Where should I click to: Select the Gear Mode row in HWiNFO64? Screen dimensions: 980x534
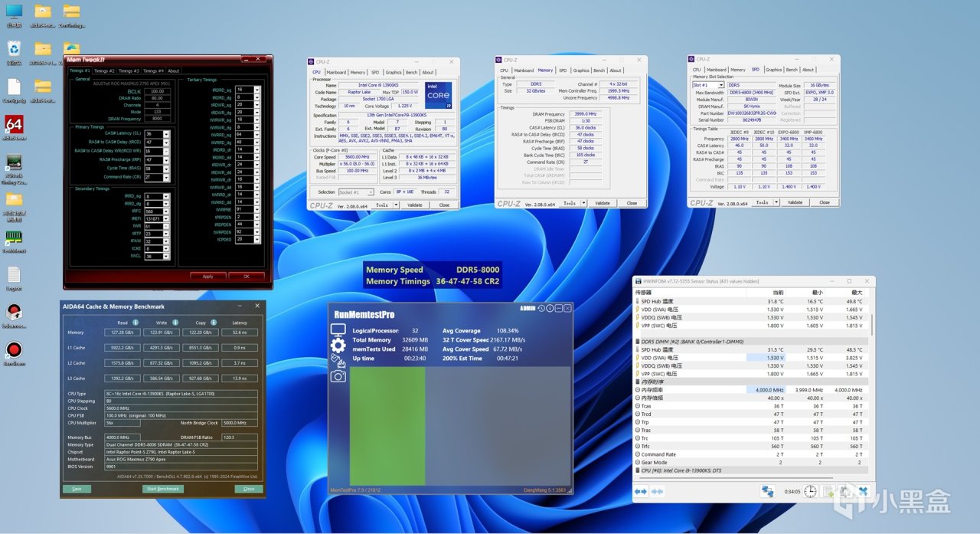(750, 462)
